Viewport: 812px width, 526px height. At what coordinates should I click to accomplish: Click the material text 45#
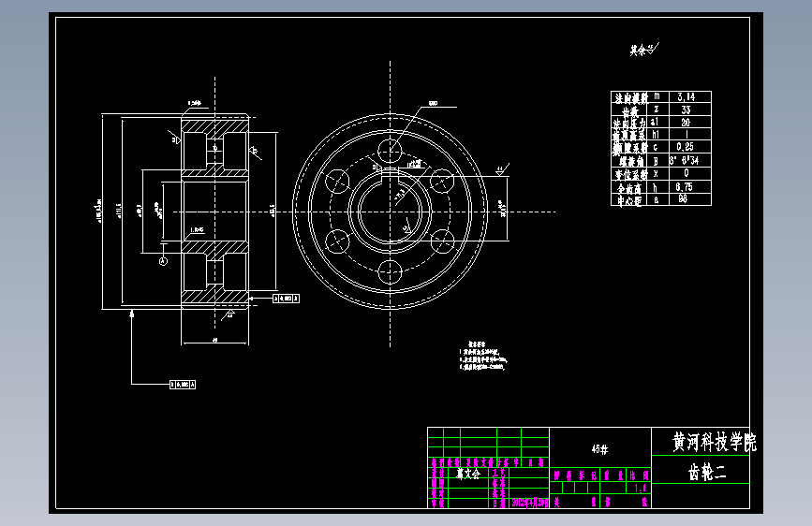(599, 449)
